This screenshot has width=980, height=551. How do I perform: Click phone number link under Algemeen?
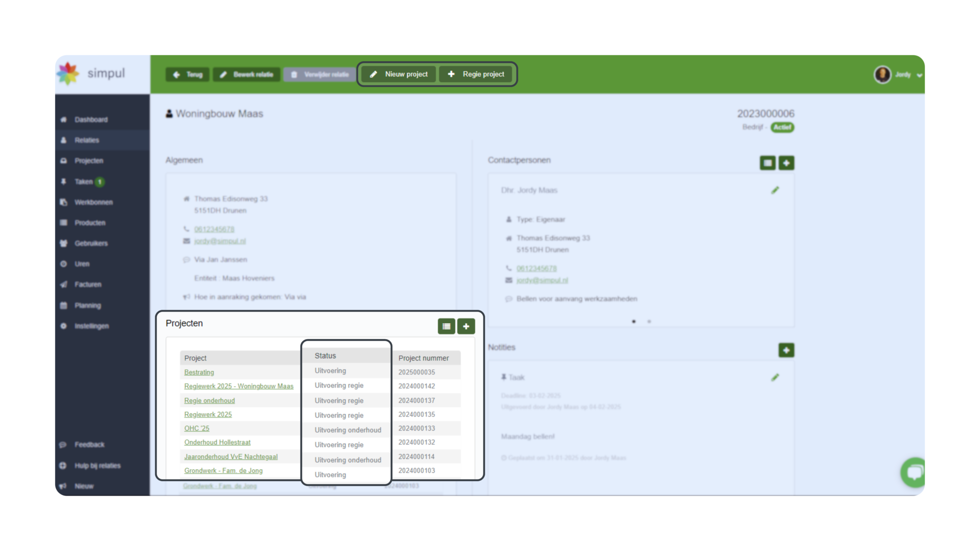pyautogui.click(x=214, y=230)
